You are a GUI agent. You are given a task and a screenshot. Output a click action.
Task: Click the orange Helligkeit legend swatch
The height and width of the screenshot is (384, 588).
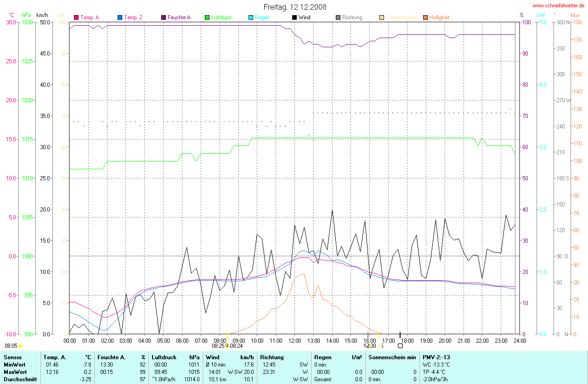(425, 17)
